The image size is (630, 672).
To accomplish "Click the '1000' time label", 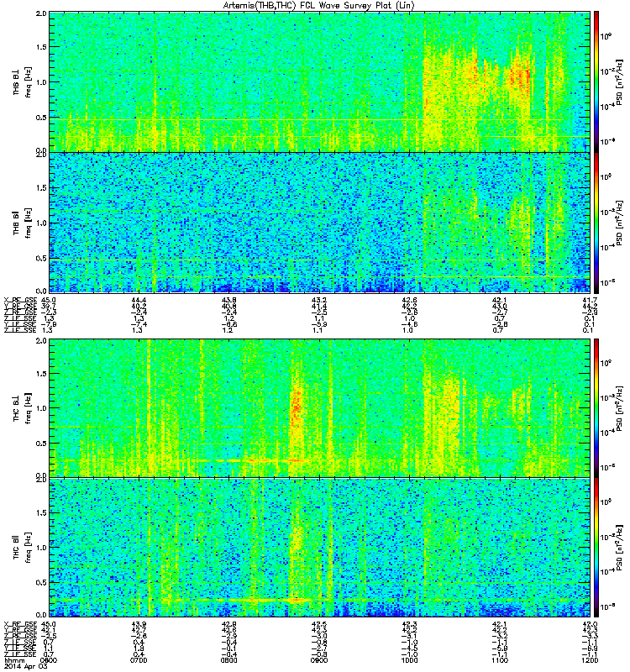I will 409,660.
